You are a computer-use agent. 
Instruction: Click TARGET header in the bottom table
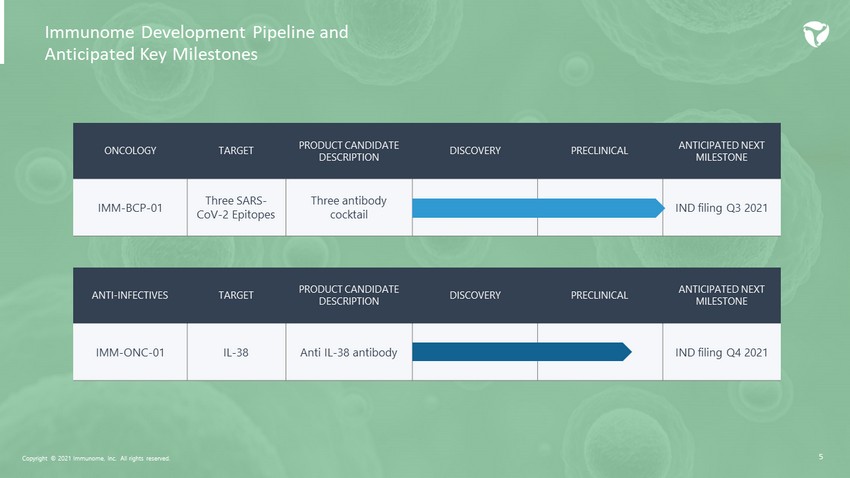pyautogui.click(x=236, y=295)
